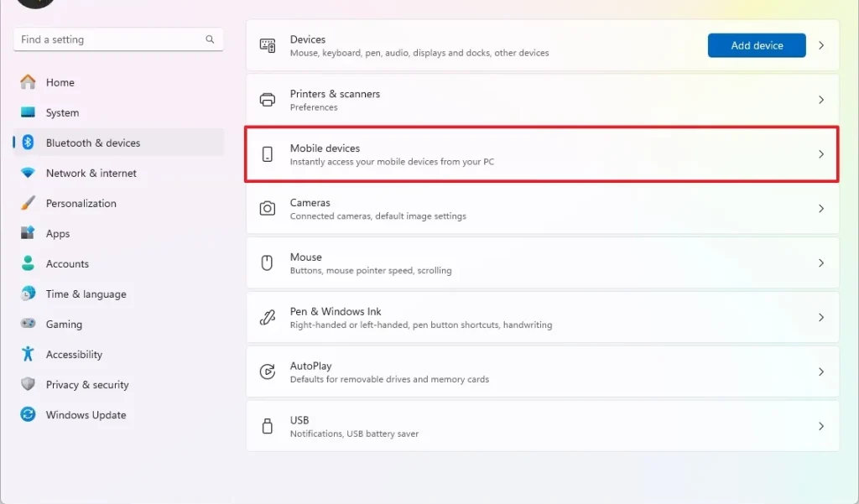The height and width of the screenshot is (504, 859).
Task: Expand the AutoPlay row chevron
Action: click(821, 372)
